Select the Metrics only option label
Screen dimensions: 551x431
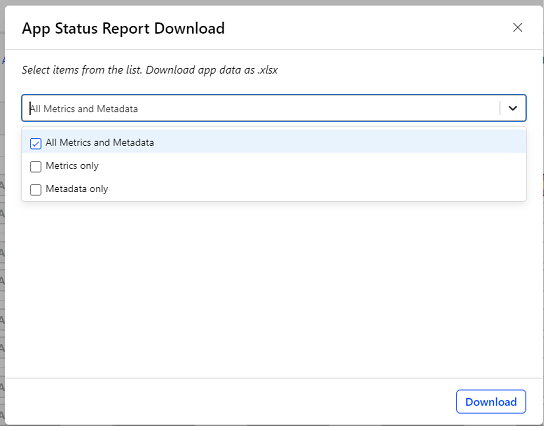tap(73, 167)
